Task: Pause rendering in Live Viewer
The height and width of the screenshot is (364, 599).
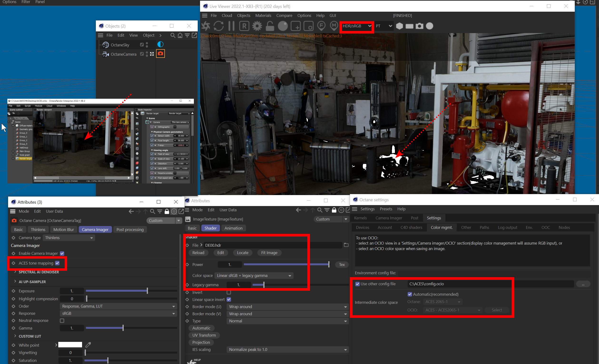Action: click(x=231, y=26)
